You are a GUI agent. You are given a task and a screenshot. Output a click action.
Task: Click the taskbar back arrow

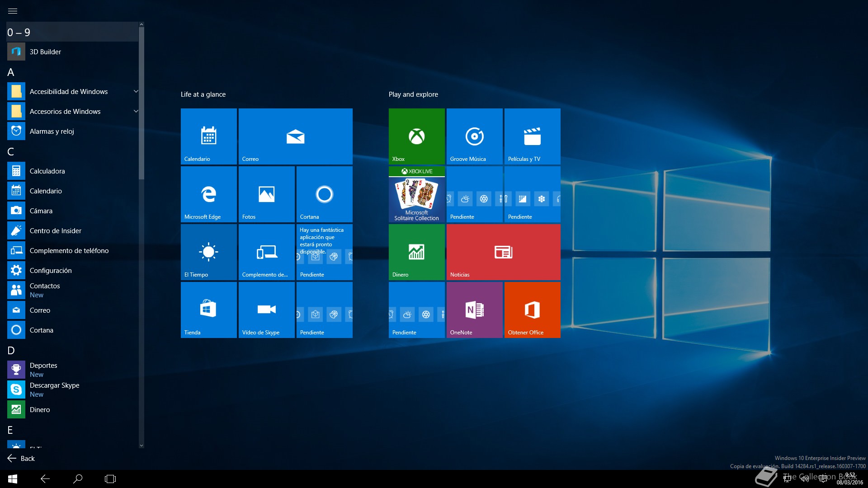point(45,479)
